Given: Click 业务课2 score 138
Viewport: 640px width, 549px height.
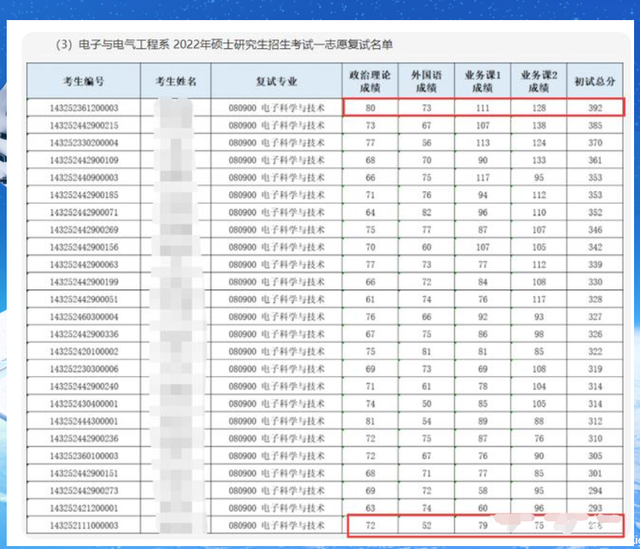Looking at the screenshot, I should [539, 125].
